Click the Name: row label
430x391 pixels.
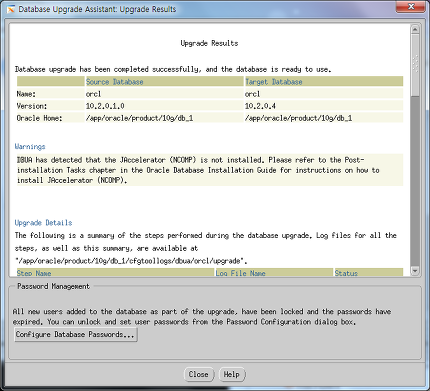click(26, 94)
